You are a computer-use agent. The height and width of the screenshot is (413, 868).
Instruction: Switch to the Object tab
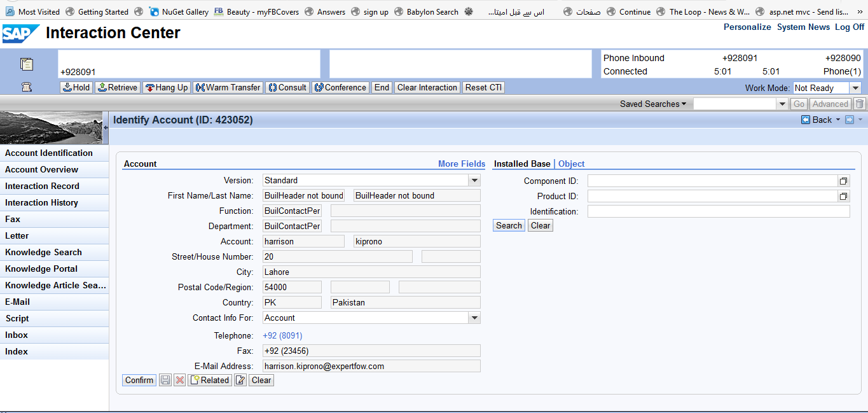coord(571,164)
